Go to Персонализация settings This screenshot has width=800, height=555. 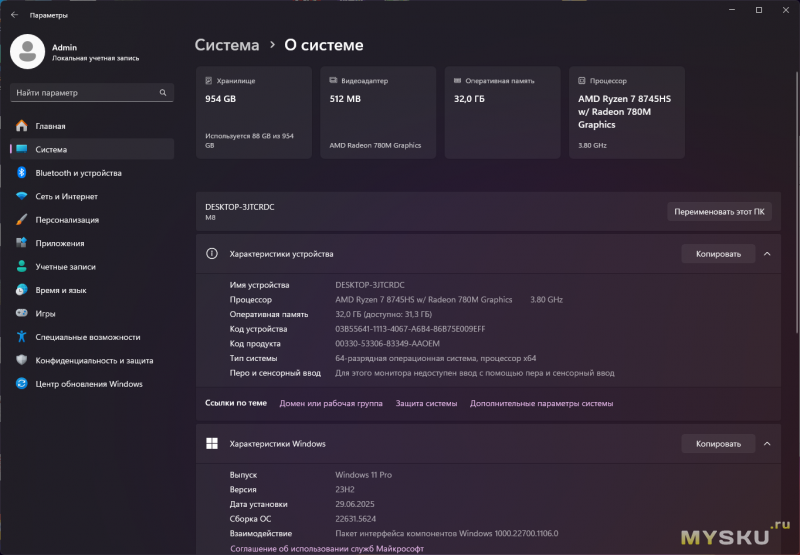(92, 219)
